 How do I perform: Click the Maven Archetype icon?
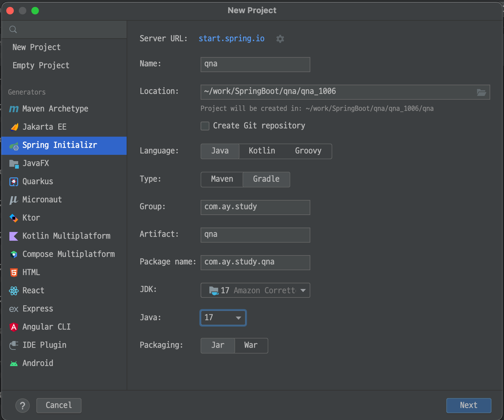(x=14, y=109)
